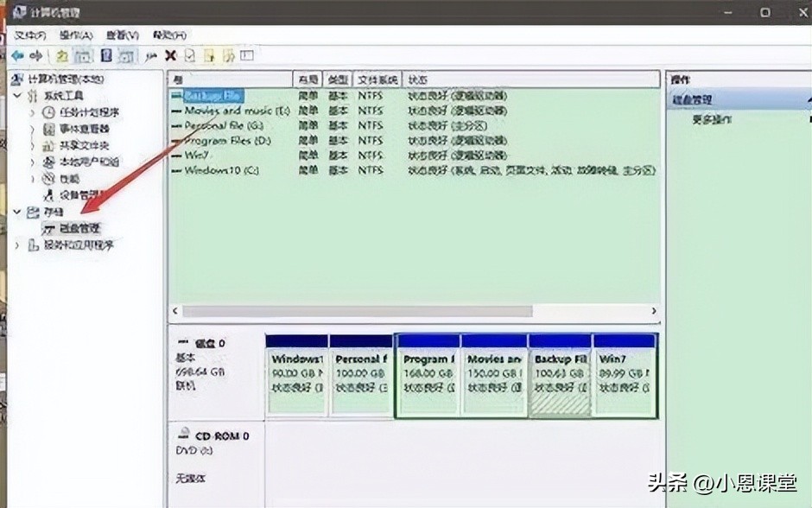Select the Windows10 (C:) partition block

[296, 371]
